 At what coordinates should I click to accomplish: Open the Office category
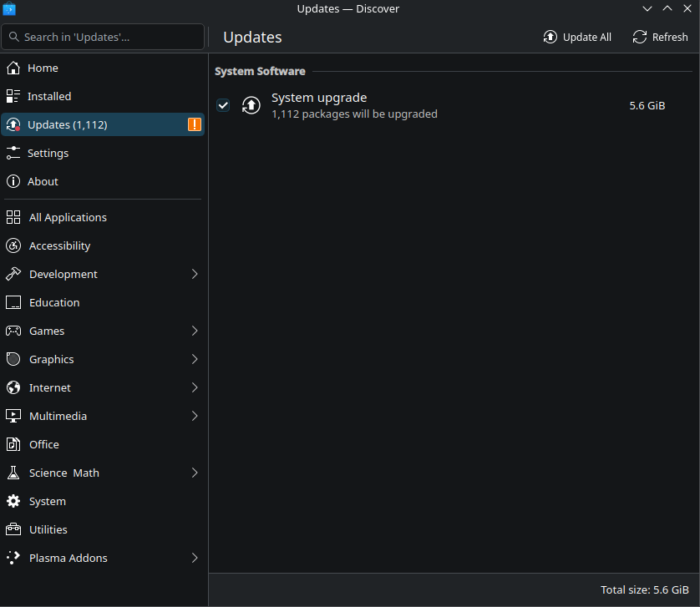103,444
